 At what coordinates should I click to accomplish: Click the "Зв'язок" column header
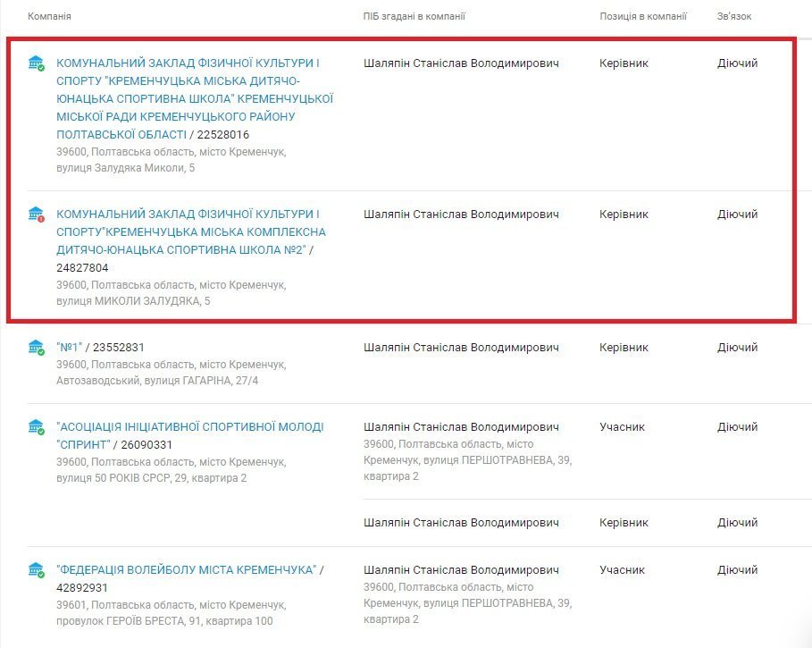pyautogui.click(x=734, y=17)
